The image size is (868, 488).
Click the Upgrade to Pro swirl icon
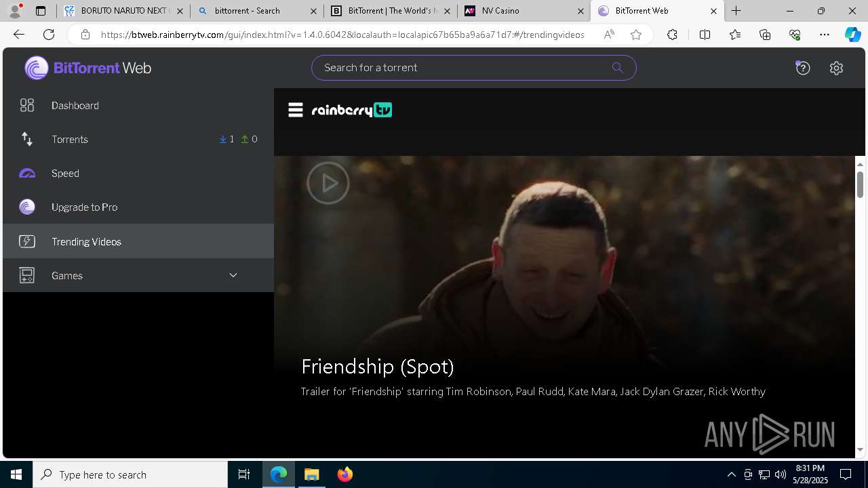coord(27,207)
